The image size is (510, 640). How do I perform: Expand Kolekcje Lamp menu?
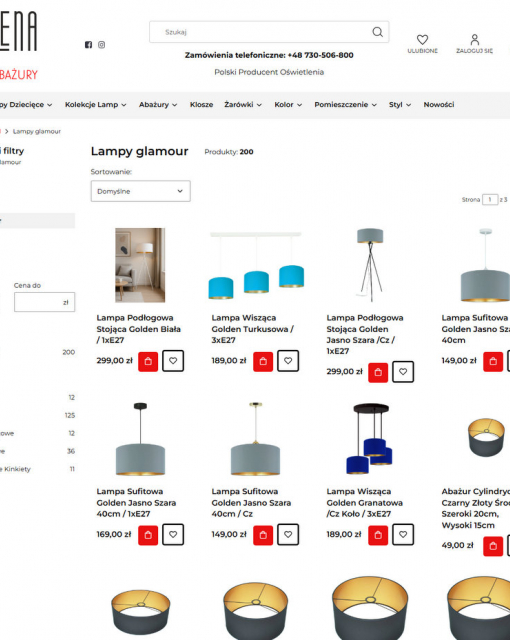tap(95, 105)
